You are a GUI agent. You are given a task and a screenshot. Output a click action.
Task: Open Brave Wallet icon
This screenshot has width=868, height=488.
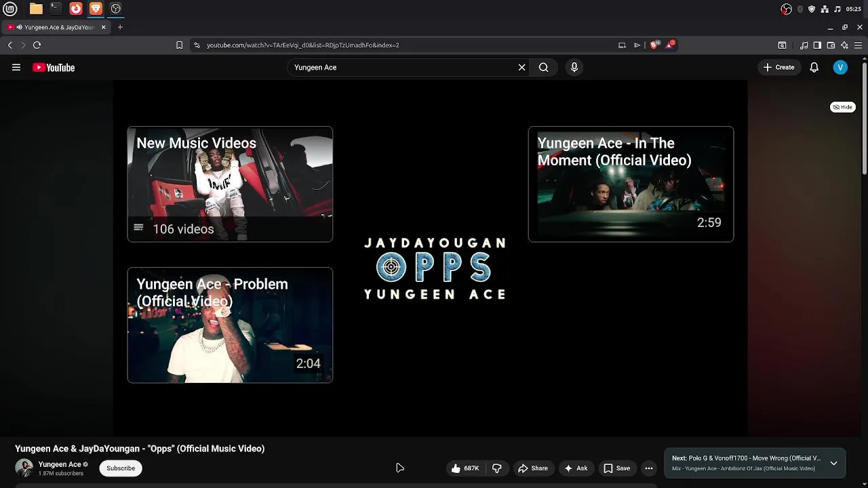831,45
